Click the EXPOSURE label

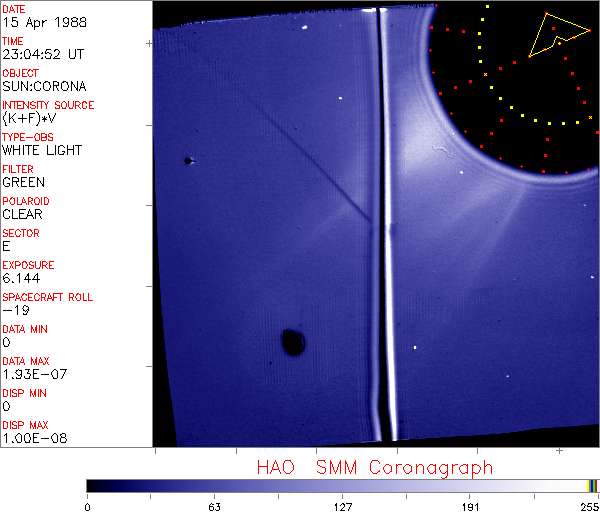coord(28,265)
